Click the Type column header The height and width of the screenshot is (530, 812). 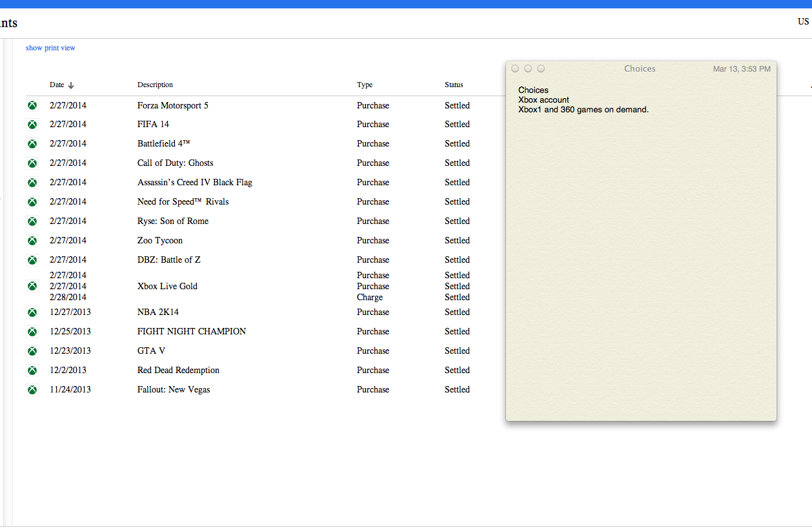click(x=365, y=85)
